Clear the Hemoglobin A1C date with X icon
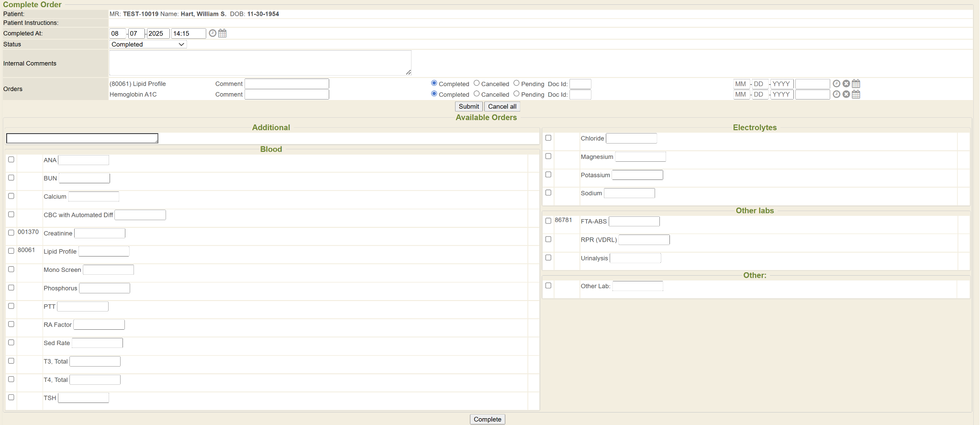The height and width of the screenshot is (425, 980). (x=846, y=94)
